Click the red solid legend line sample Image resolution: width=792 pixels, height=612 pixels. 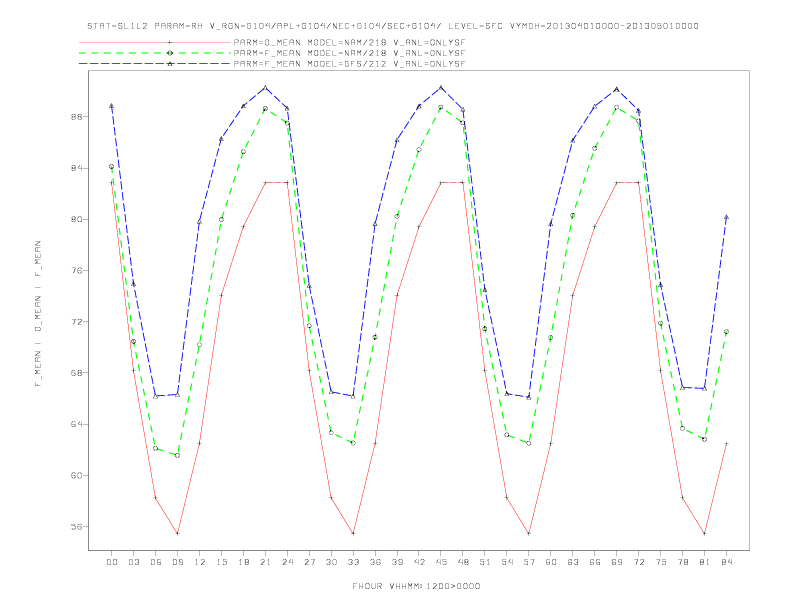155,42
